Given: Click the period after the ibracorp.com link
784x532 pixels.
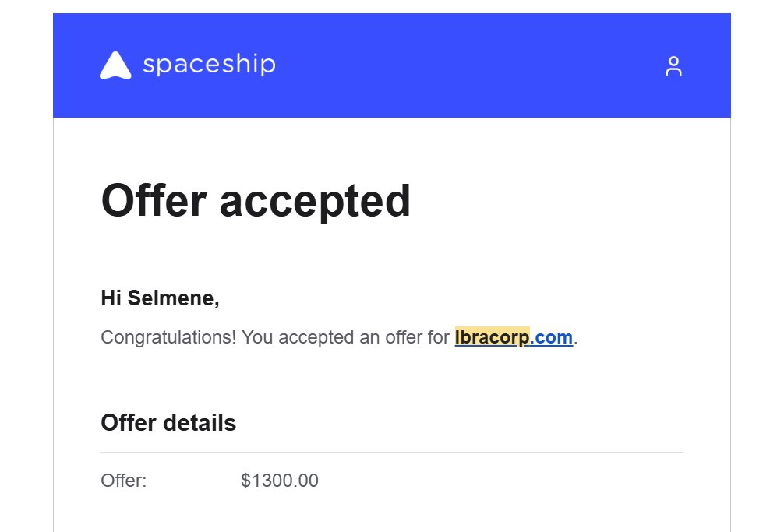Looking at the screenshot, I should 576,340.
